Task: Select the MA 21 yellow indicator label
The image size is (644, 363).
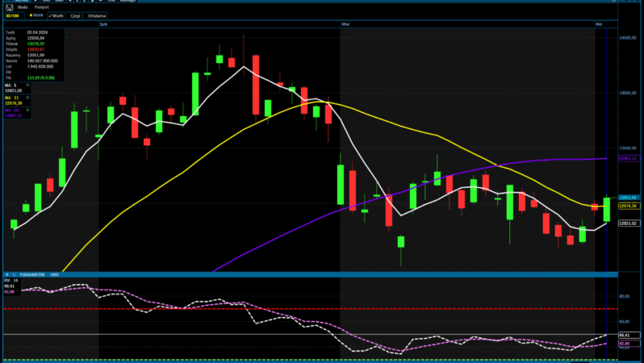Action: [x=11, y=98]
